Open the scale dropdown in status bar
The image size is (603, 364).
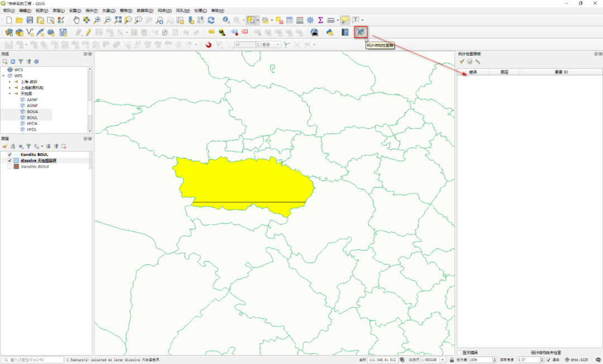click(443, 360)
